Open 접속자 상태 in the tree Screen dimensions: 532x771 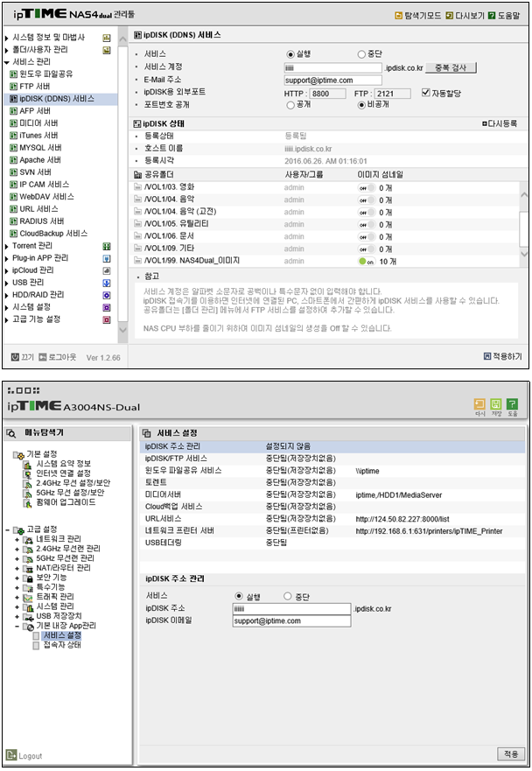point(62,645)
